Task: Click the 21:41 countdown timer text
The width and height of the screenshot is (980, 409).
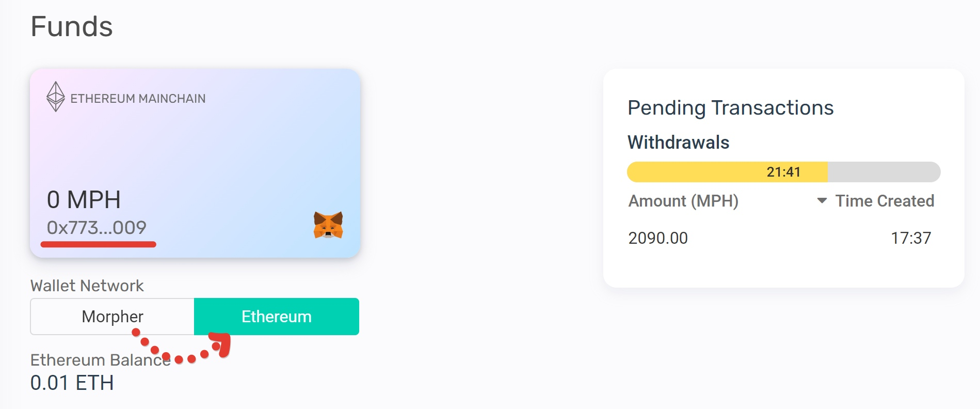Action: (783, 172)
